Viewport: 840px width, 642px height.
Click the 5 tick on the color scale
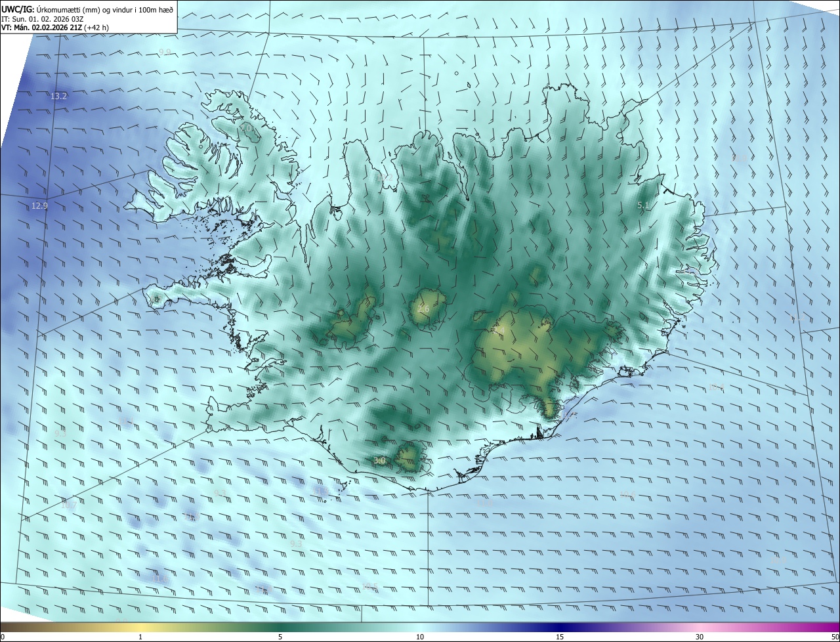(280, 637)
